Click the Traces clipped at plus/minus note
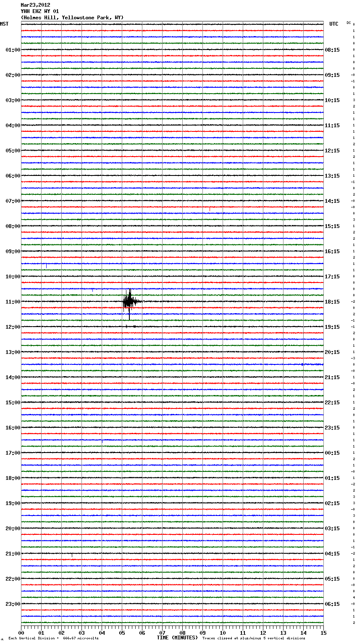357x644 pixels. (x=254, y=639)
